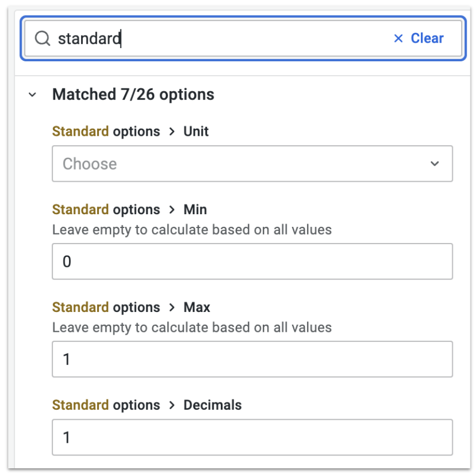The width and height of the screenshot is (476, 476).
Task: Click the Standard options Max label
Action: [131, 308]
